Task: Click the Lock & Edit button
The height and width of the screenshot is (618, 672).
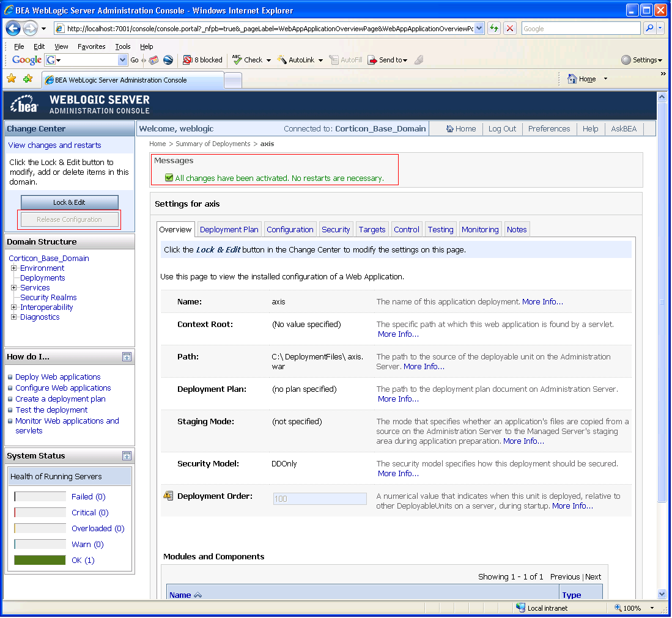Action: click(x=70, y=202)
